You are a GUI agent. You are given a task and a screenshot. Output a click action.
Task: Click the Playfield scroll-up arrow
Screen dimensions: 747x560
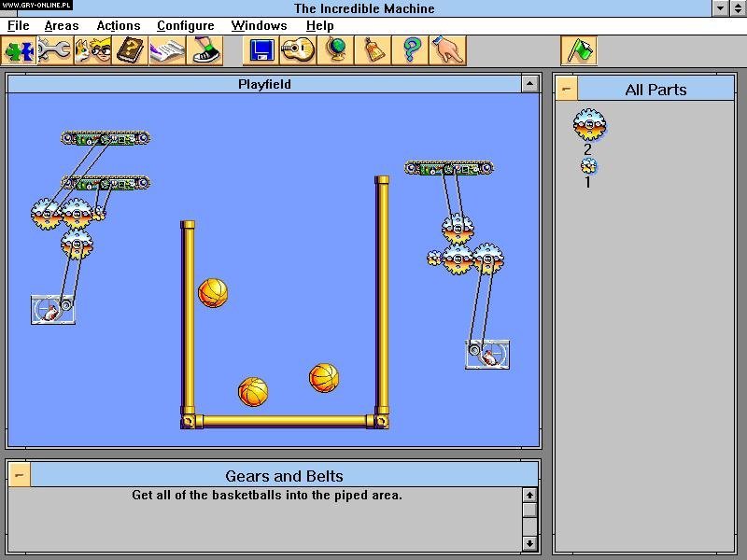click(532, 83)
